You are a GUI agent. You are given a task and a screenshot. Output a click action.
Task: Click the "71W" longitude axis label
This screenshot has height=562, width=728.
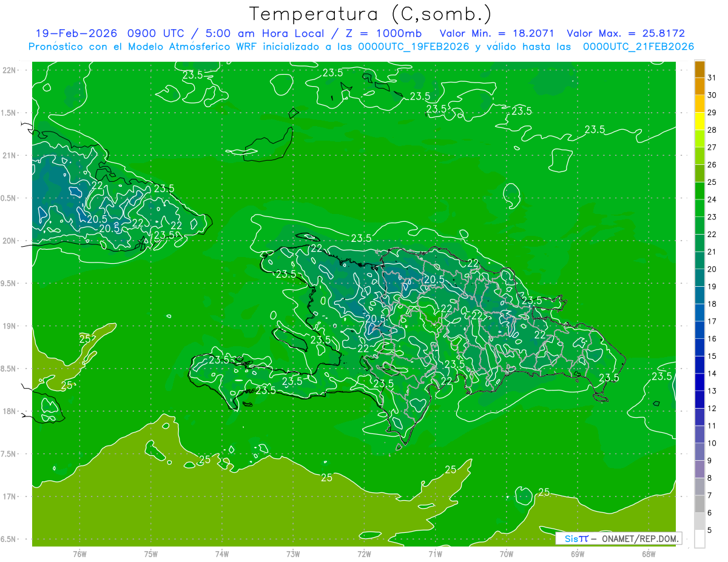tap(435, 554)
